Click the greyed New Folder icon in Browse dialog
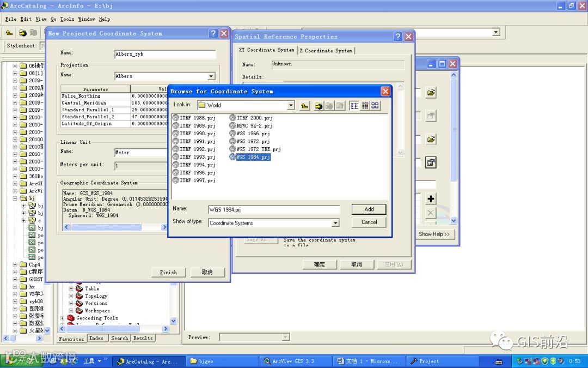This screenshot has height=368, width=588. pos(340,106)
